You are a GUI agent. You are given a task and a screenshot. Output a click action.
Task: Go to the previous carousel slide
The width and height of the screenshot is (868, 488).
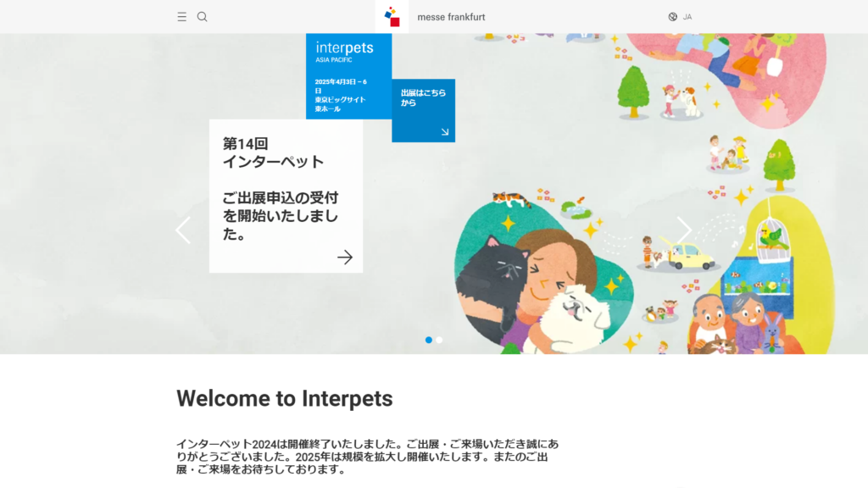coord(183,230)
